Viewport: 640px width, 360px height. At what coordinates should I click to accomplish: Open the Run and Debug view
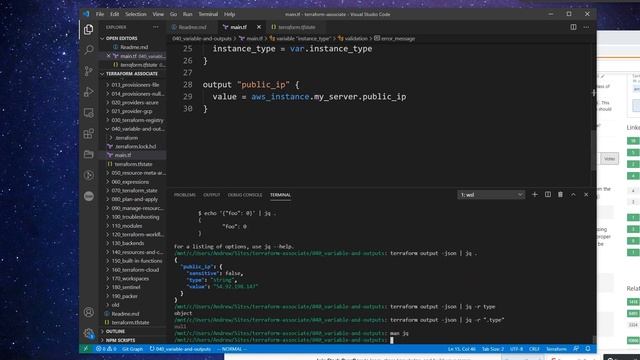coord(89,92)
